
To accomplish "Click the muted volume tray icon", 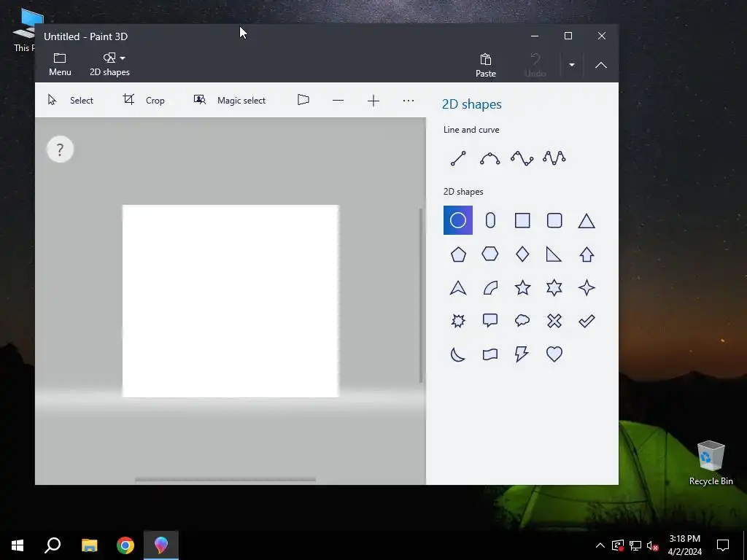I will coord(653,545).
